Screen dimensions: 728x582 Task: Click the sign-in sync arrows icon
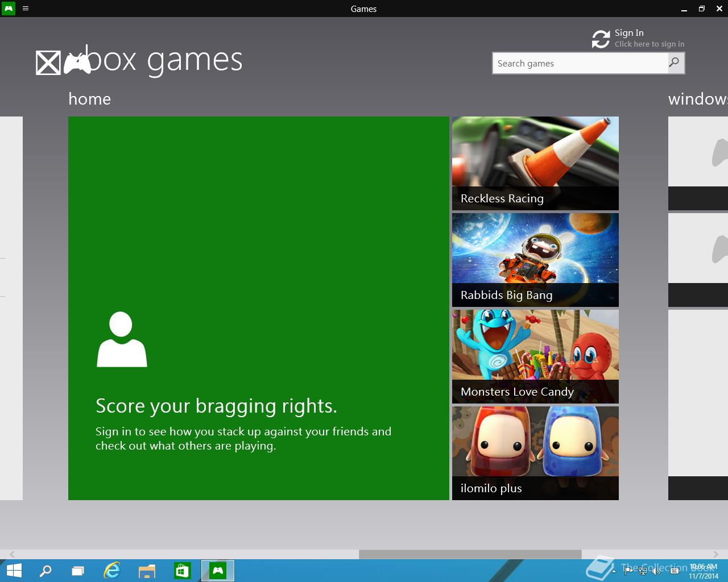tap(601, 39)
